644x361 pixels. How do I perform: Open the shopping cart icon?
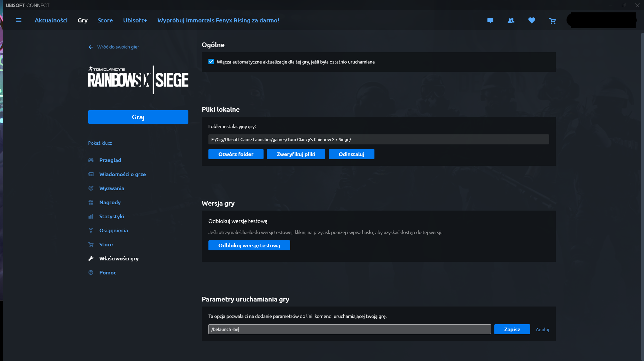click(x=552, y=20)
